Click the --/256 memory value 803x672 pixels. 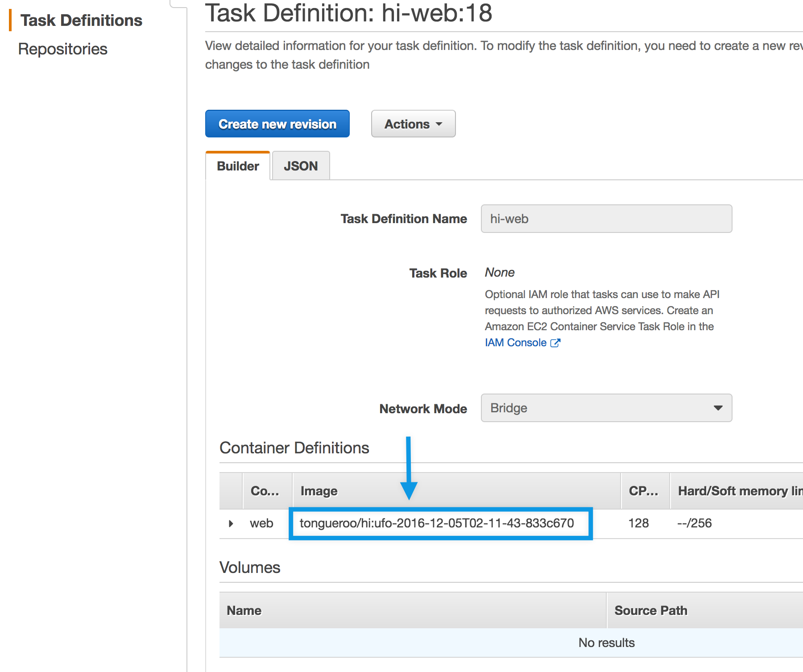click(694, 523)
